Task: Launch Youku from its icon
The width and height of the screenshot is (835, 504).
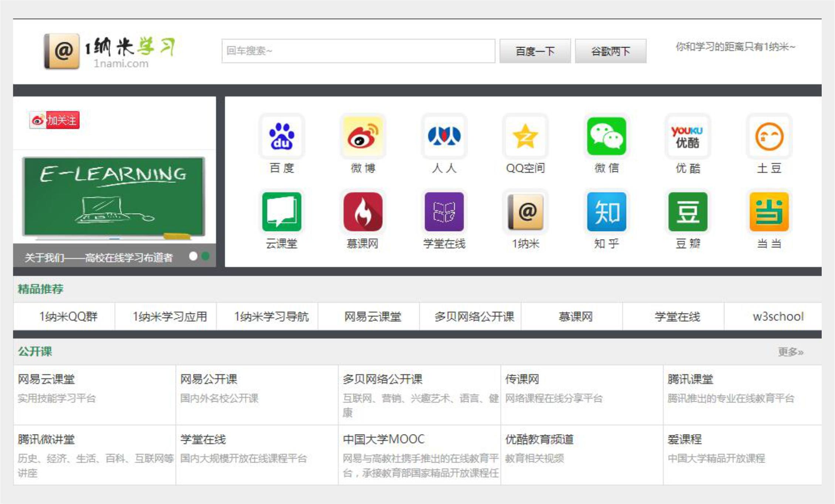Action: point(689,136)
